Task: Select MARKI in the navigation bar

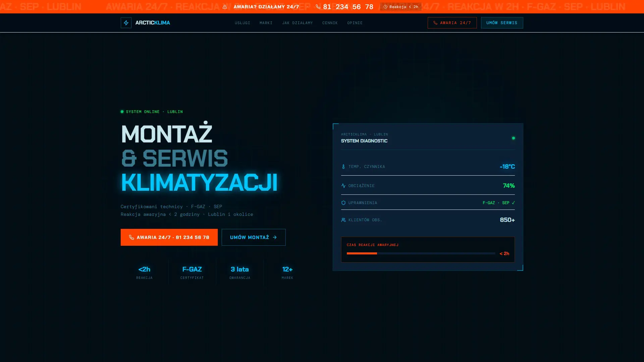Action: 266,23
